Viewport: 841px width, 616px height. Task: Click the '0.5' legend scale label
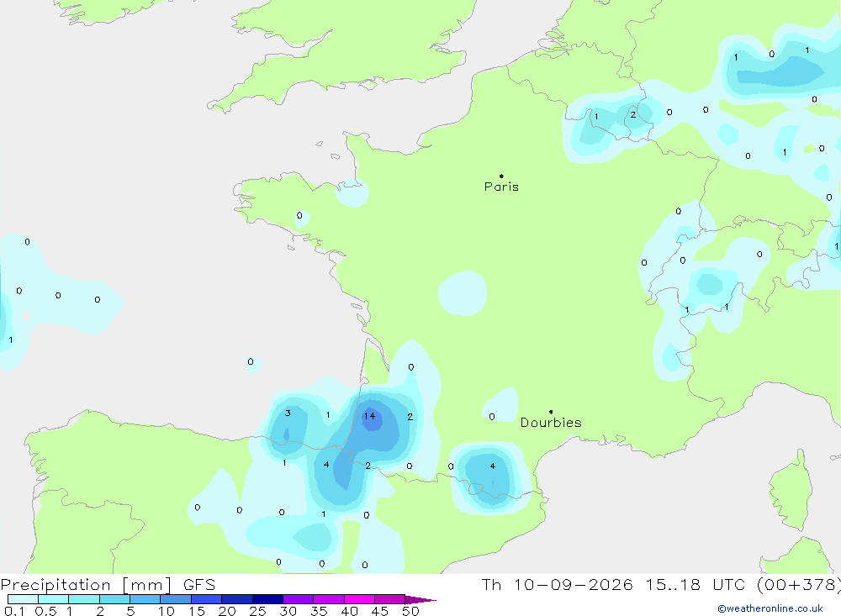tap(45, 611)
